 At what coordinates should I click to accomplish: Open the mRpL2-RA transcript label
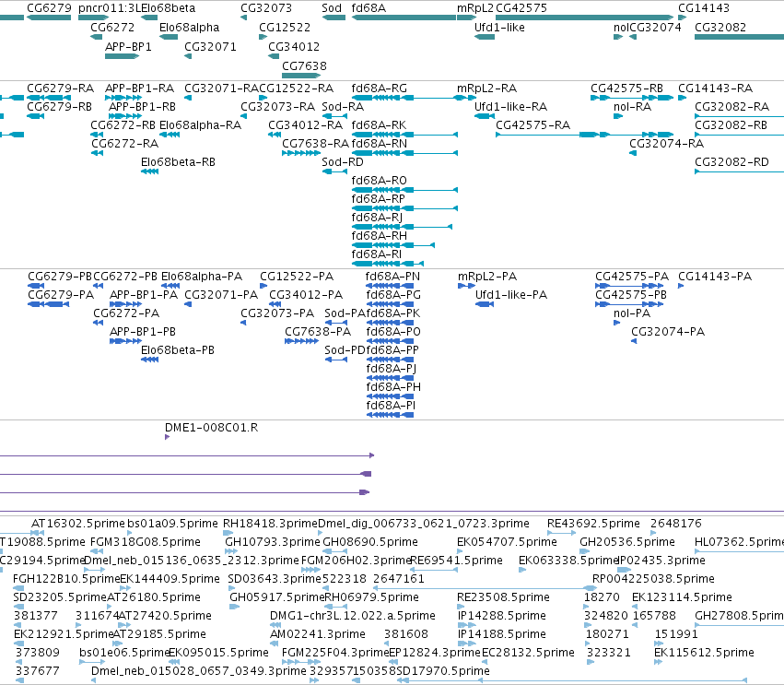point(486,89)
